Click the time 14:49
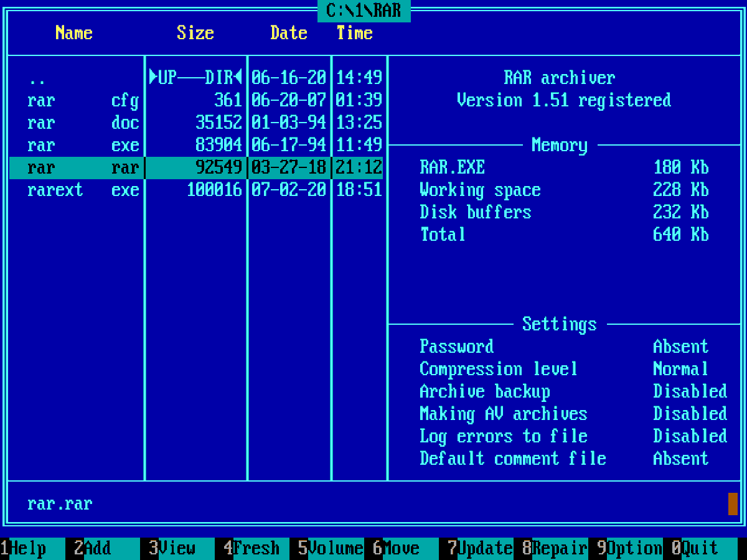The height and width of the screenshot is (560, 747). pos(359,78)
